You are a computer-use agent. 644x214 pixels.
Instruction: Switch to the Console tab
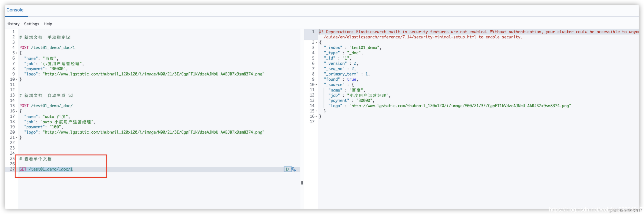(15, 10)
